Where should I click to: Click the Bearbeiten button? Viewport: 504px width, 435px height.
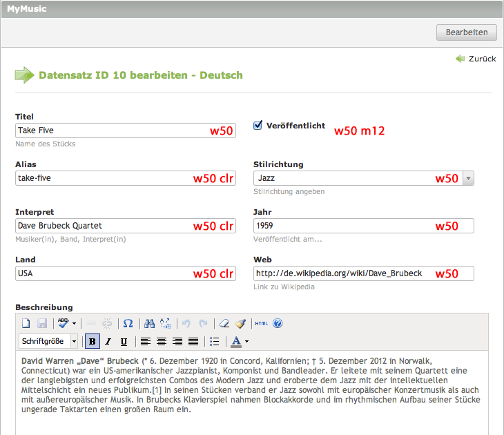(466, 32)
